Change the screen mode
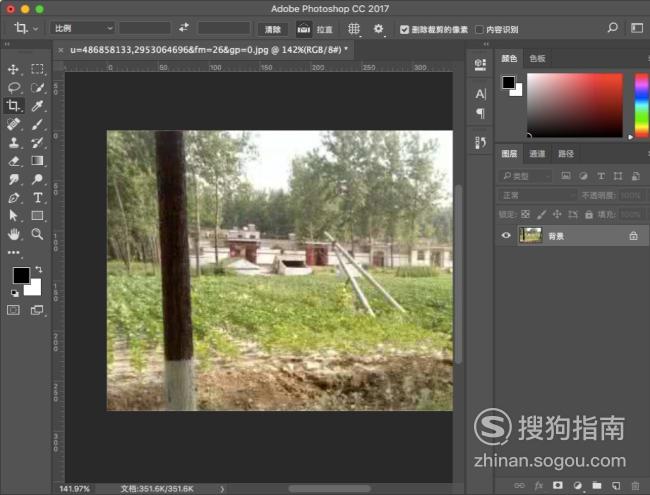The height and width of the screenshot is (495, 650). point(37,310)
